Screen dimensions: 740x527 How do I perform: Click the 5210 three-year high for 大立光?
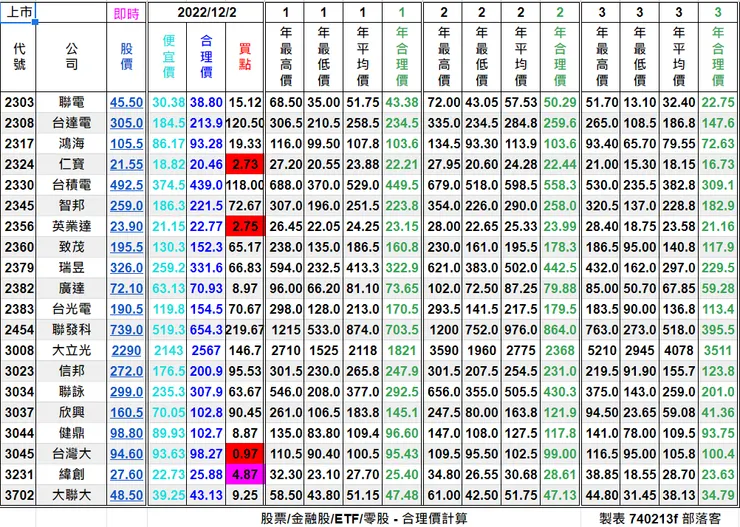[602, 351]
